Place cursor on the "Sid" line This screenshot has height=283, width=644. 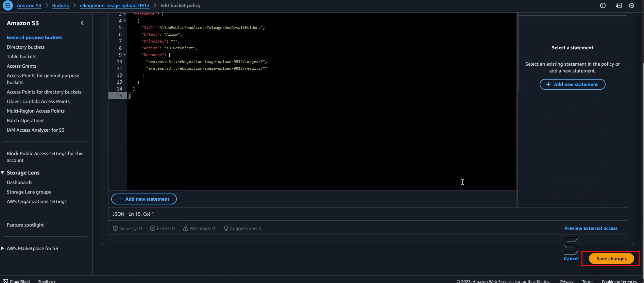tap(203, 28)
